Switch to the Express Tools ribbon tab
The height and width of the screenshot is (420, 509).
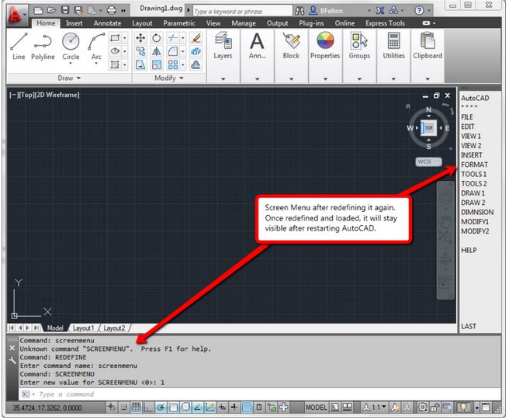[385, 23]
